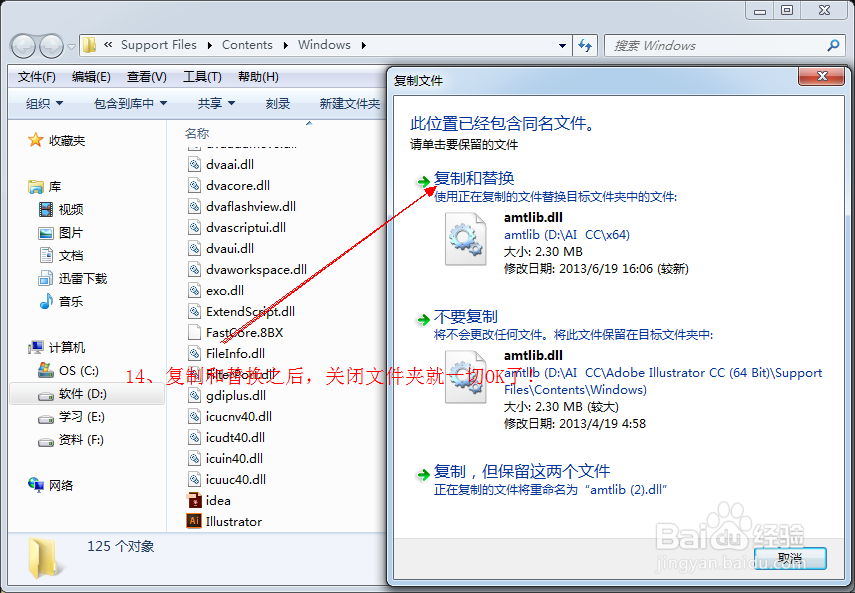
Task: Select 计算机 in navigation pane
Action: point(57,347)
